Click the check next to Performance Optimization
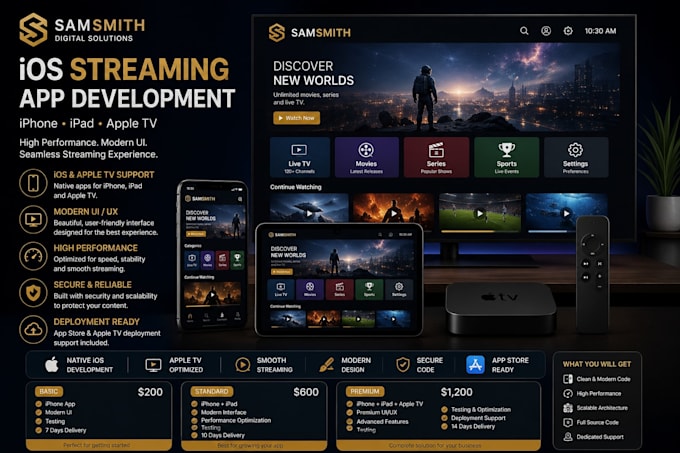The image size is (680, 453). pyautogui.click(x=194, y=420)
